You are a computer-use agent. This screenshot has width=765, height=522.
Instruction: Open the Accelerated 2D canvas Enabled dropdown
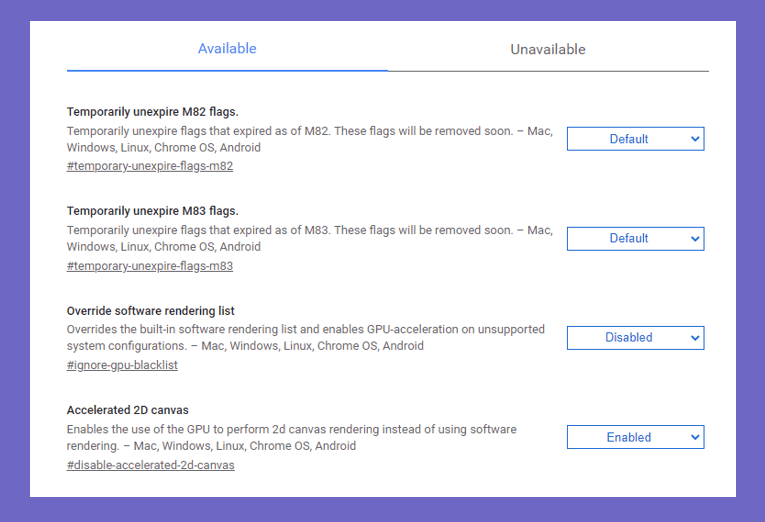[635, 437]
